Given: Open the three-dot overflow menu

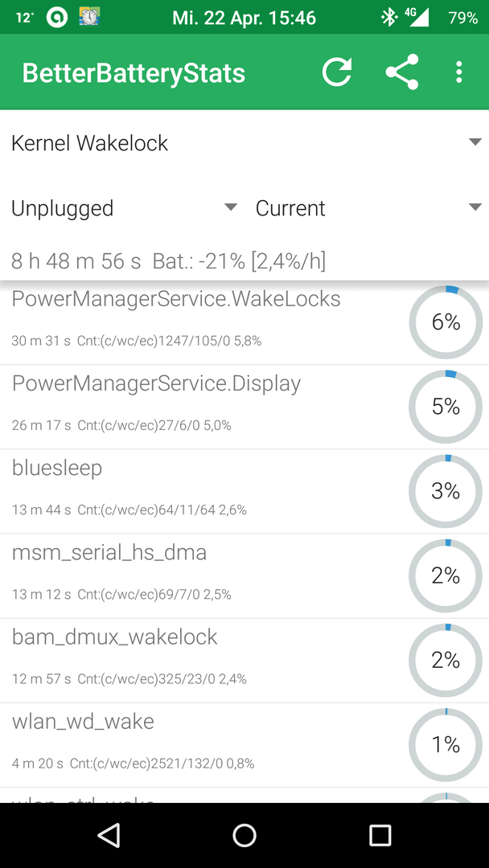Looking at the screenshot, I should point(458,72).
